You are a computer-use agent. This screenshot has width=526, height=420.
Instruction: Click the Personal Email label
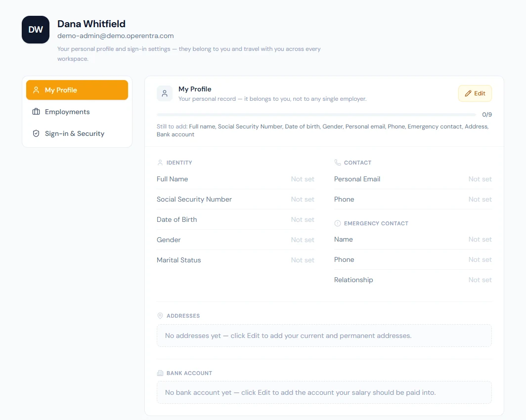click(x=357, y=179)
